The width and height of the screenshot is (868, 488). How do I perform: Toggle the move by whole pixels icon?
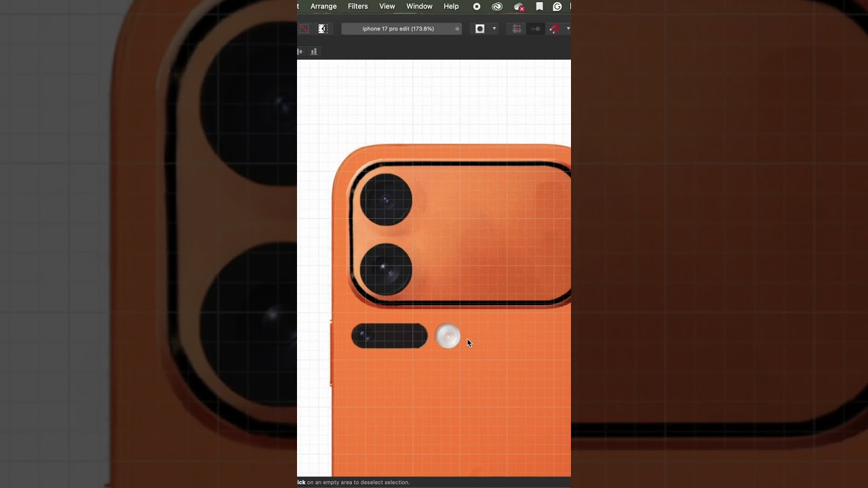click(536, 28)
